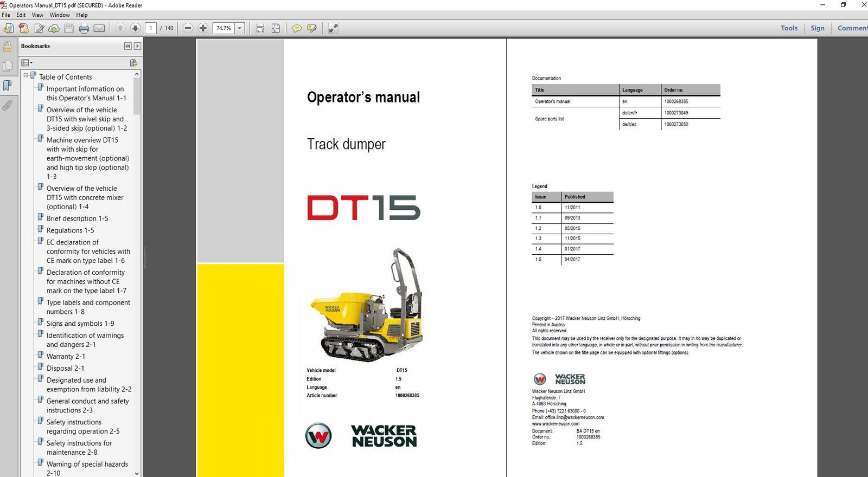Viewport: 868px width, 477px height.
Task: Toggle fit-to-window-width scrolling mode
Action: tap(260, 28)
